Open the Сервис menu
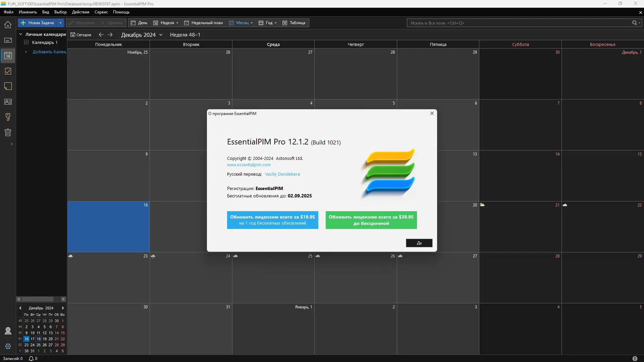Screen dimensions: 644x362 [101, 12]
